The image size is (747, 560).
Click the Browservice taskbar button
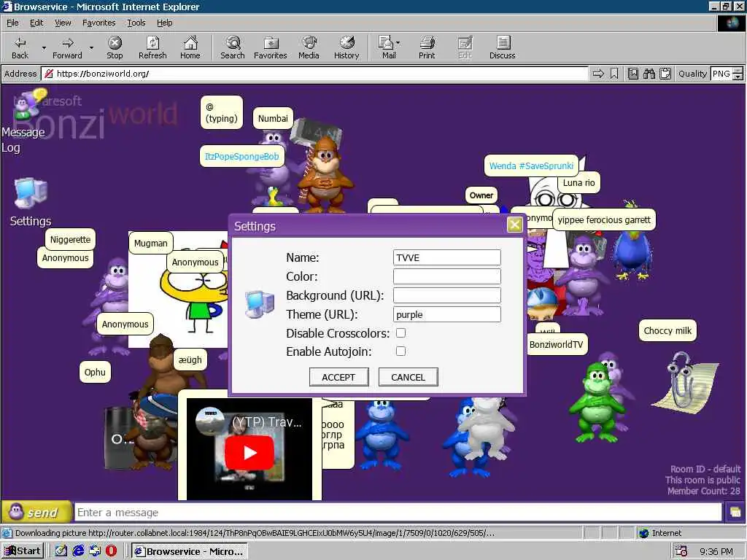(x=189, y=551)
